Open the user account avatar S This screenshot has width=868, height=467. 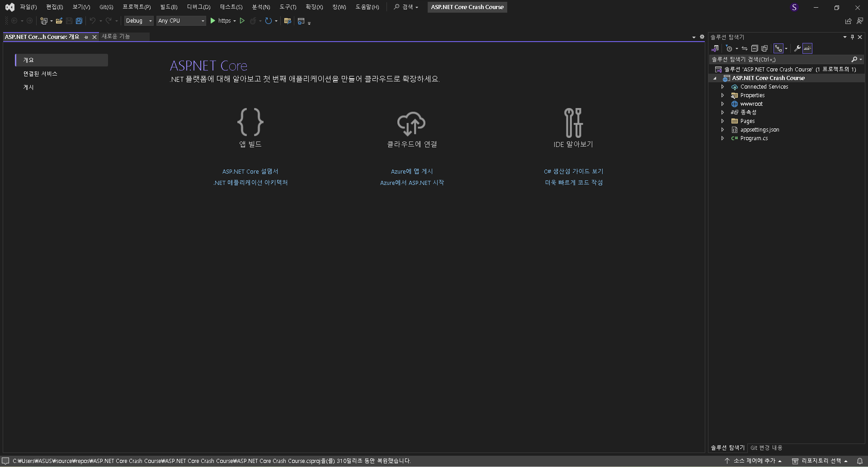pyautogui.click(x=794, y=7)
